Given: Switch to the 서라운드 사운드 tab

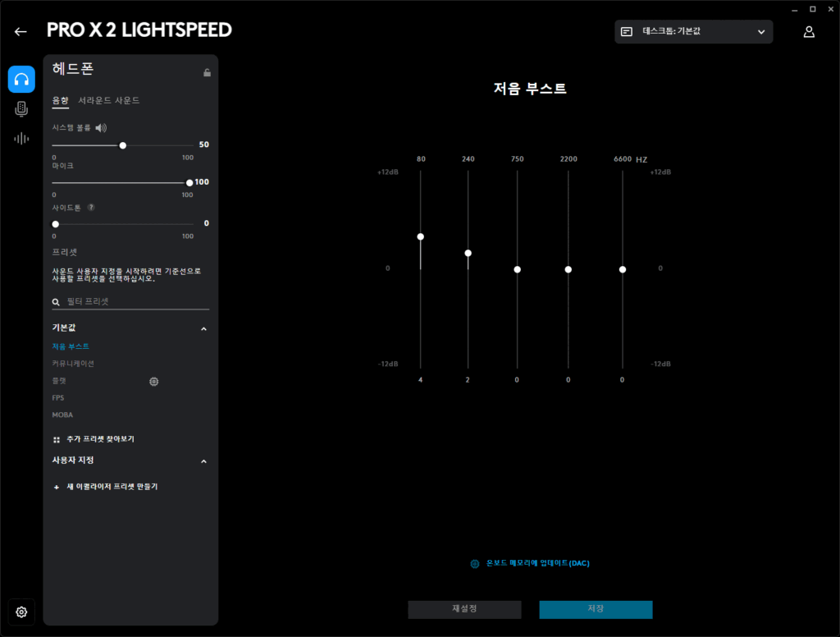Looking at the screenshot, I should 109,101.
